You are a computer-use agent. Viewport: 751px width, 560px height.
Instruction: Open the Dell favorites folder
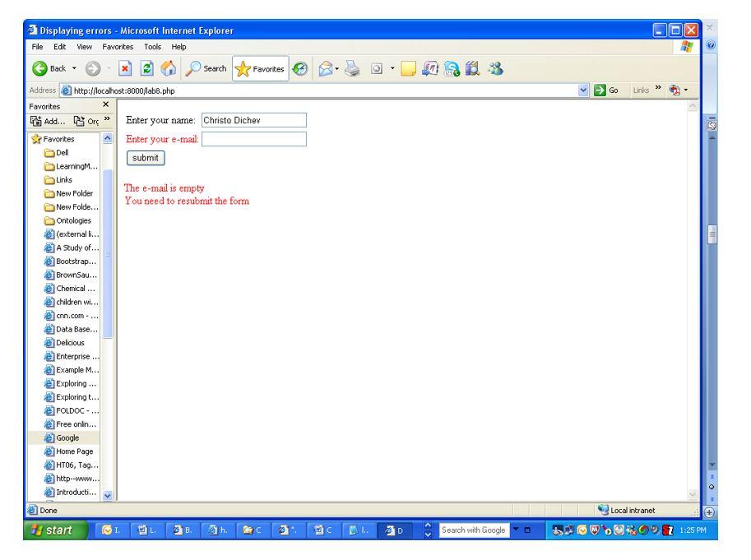pos(57,153)
